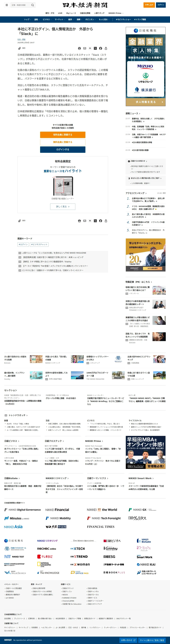Click the blue ログイン header button
Image resolution: width=170 pixels, height=644 pixels.
(161, 5)
